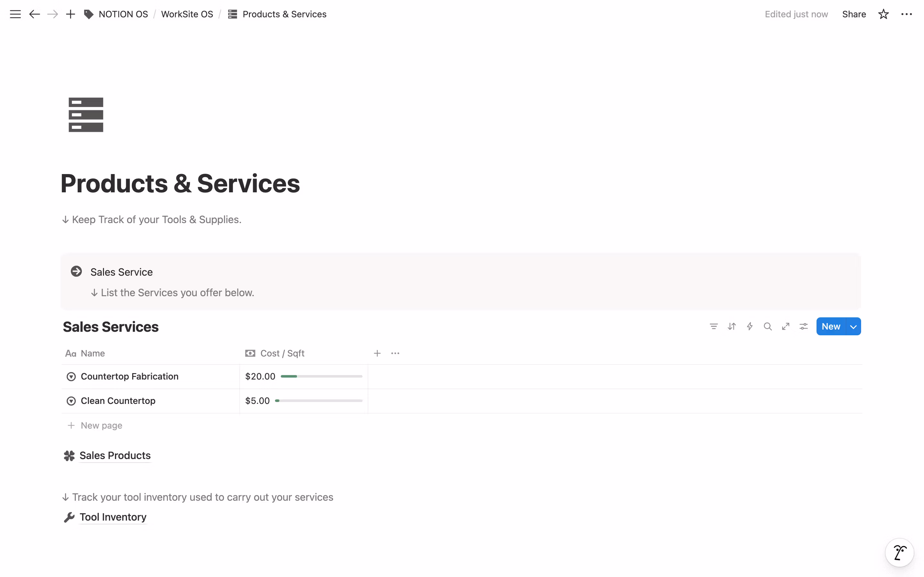This screenshot has height=577, width=924.
Task: Click the Countertop Fabrication cost progress bar
Action: coord(321,376)
